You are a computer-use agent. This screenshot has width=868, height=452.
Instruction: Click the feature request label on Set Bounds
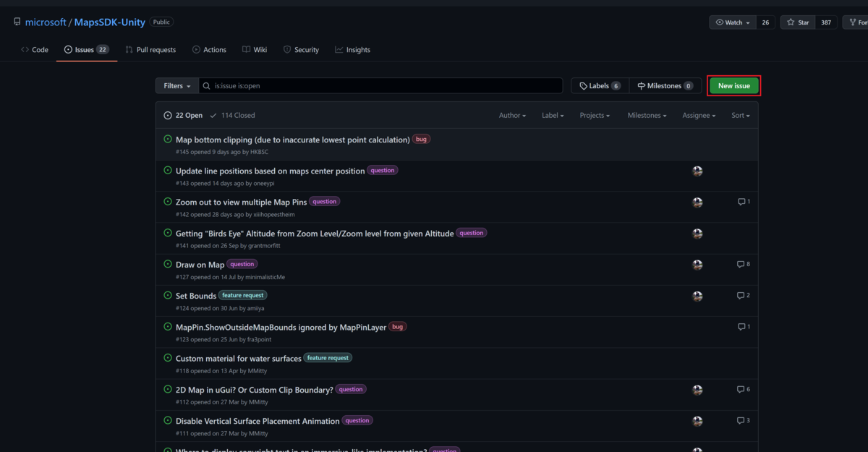pyautogui.click(x=243, y=295)
